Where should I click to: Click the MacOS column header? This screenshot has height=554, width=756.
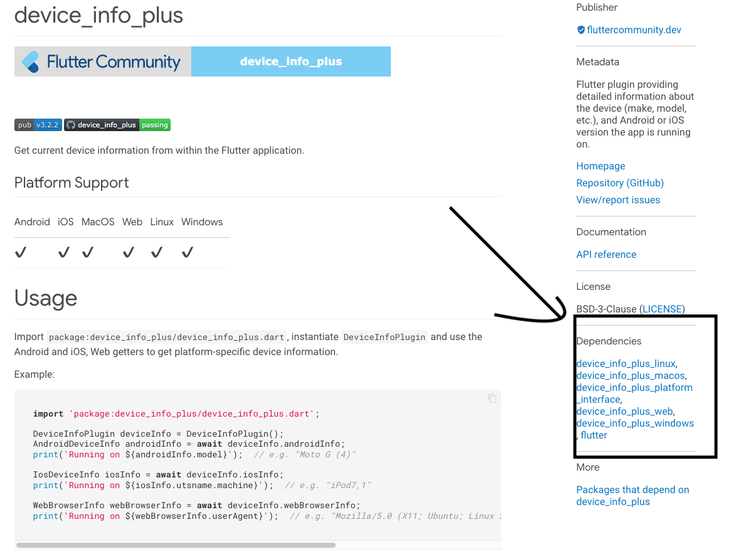[98, 221]
